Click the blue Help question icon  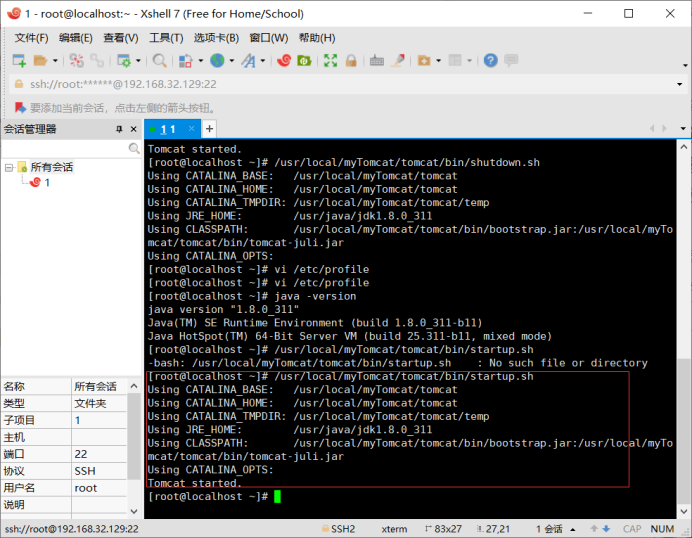click(x=490, y=60)
